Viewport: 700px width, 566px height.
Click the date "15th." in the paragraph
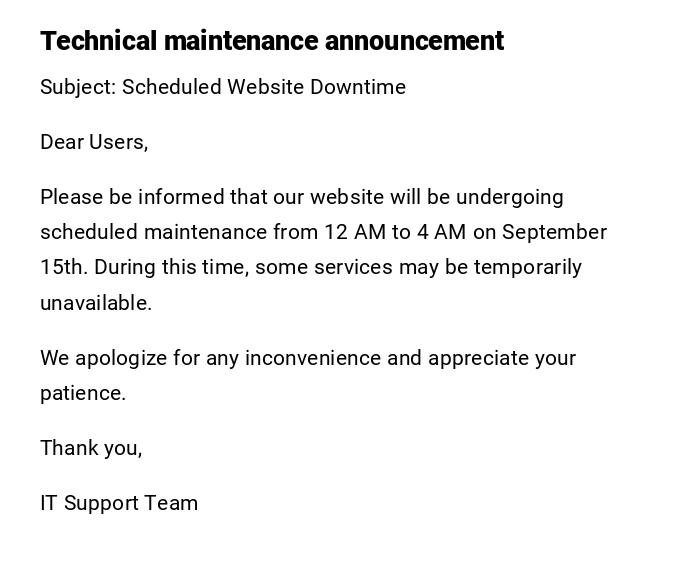point(64,267)
